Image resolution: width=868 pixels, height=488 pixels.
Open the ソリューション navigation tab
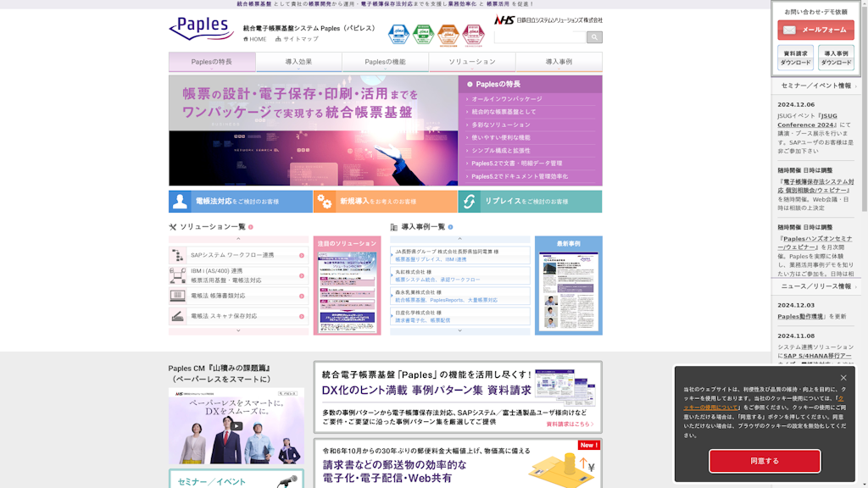(x=472, y=62)
